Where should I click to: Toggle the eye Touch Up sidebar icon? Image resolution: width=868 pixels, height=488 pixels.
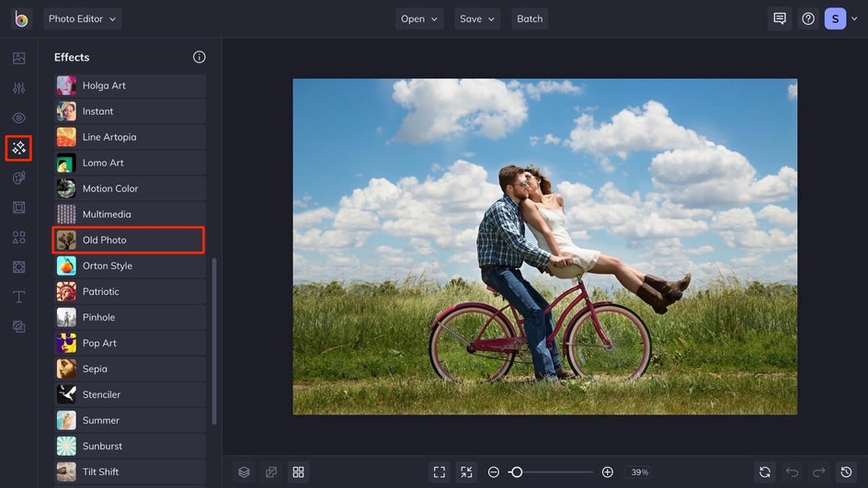(18, 118)
